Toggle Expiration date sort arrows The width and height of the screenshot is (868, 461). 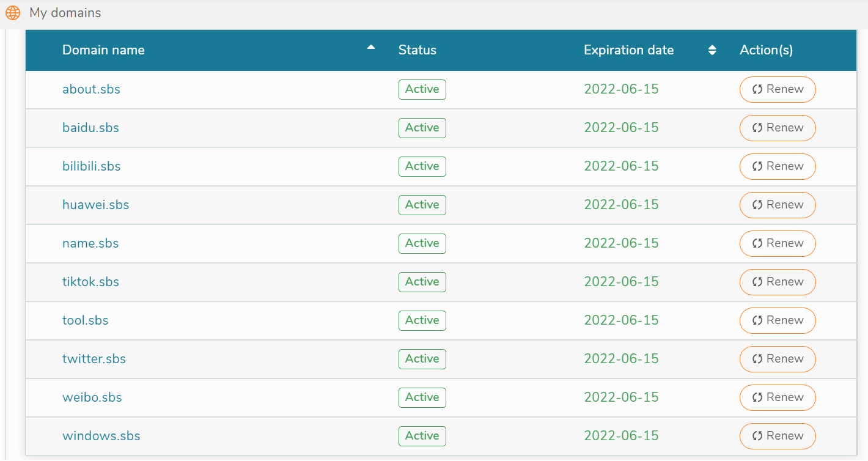coord(712,50)
